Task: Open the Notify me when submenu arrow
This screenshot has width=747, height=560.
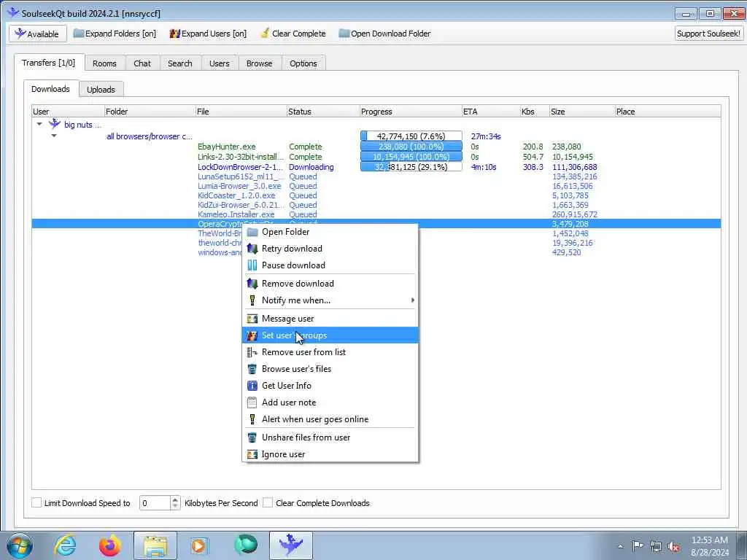Action: tap(413, 300)
